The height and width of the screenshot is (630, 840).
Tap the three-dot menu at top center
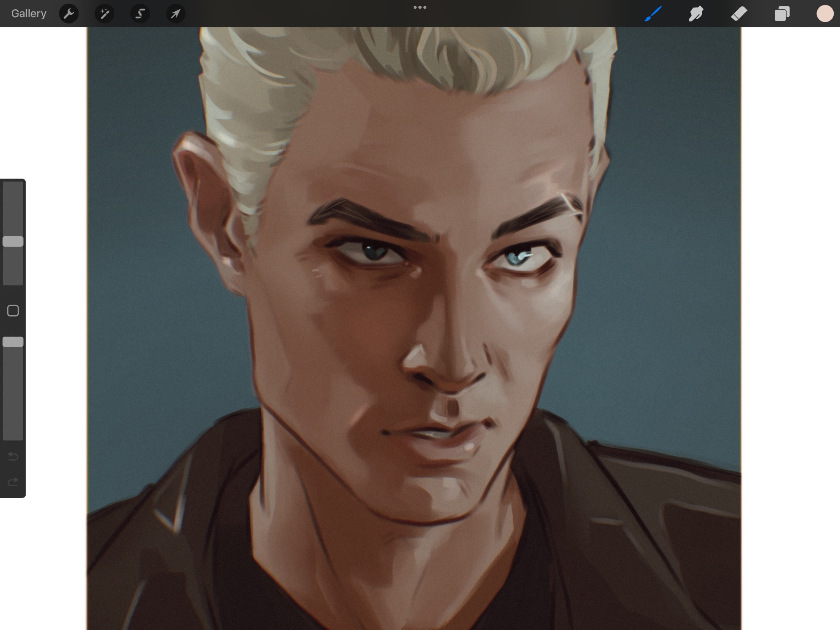[420, 7]
